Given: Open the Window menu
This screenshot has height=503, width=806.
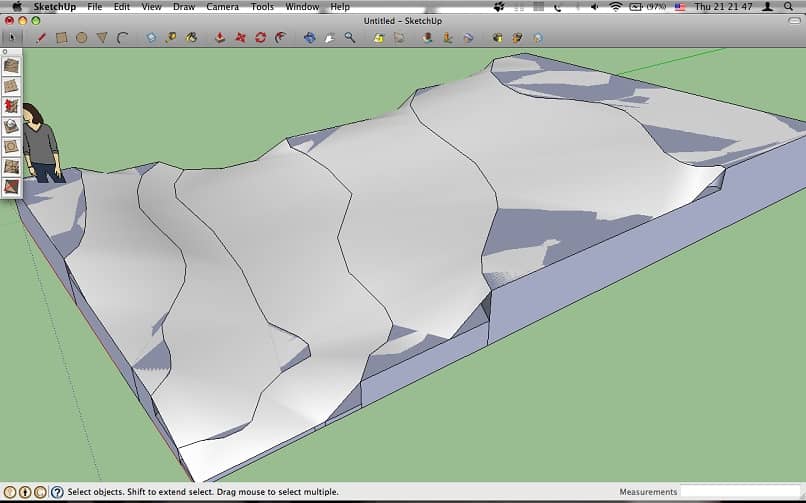Looking at the screenshot, I should (x=301, y=6).
